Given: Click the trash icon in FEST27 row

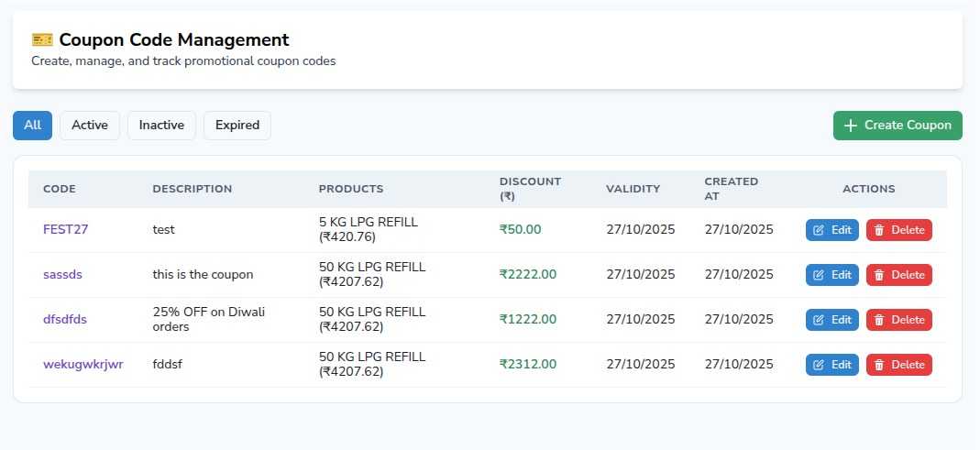Looking at the screenshot, I should [879, 230].
